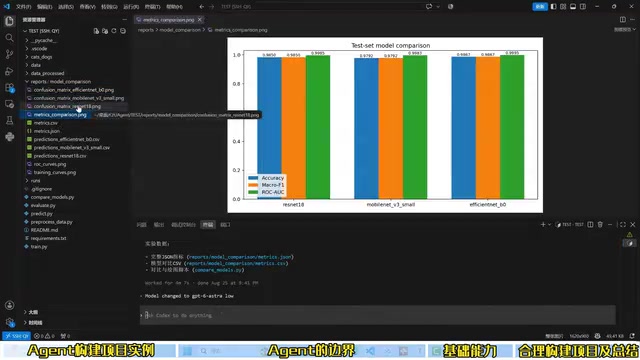The width and height of the screenshot is (640, 360).
Task: Open the File menu
Action: pos(23,7)
